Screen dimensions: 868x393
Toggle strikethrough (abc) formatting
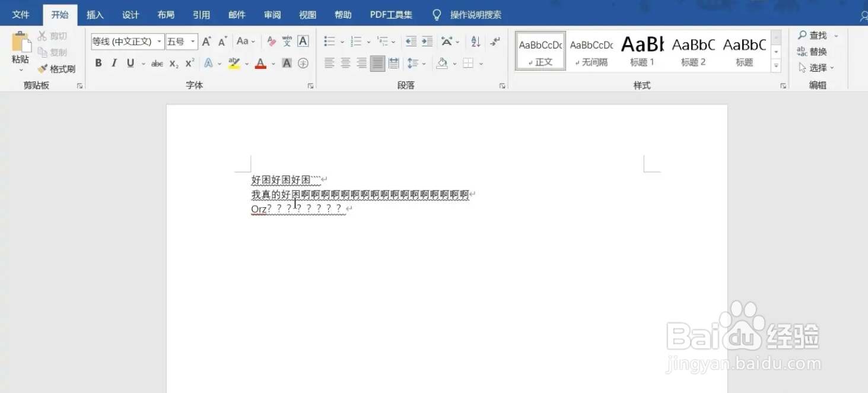click(x=157, y=64)
